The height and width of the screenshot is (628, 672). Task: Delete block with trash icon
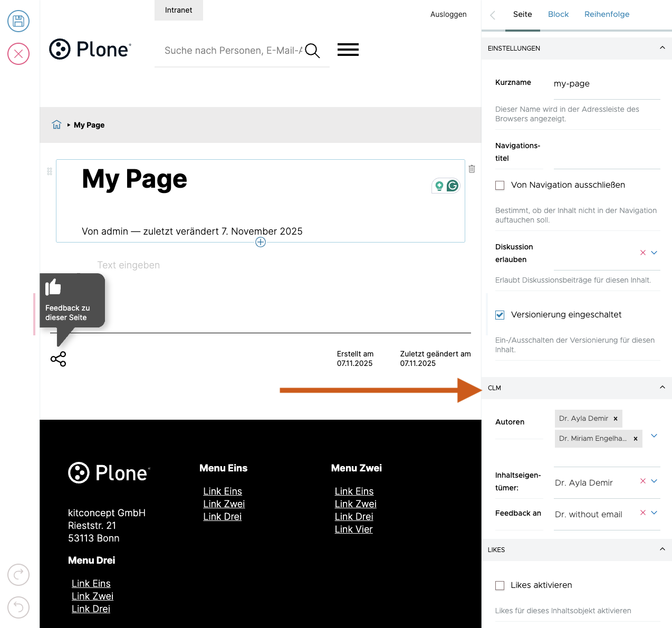(x=472, y=169)
